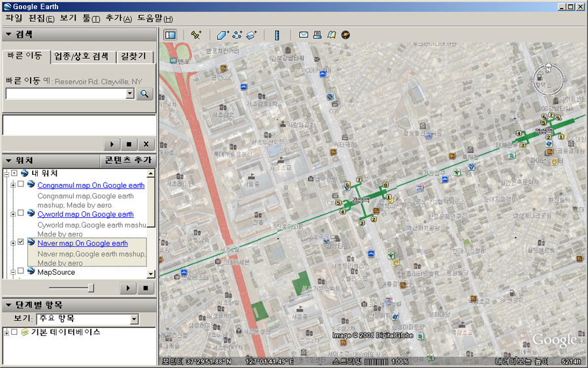
Task: Expand the Congnamul map tree node
Action: coord(13,185)
